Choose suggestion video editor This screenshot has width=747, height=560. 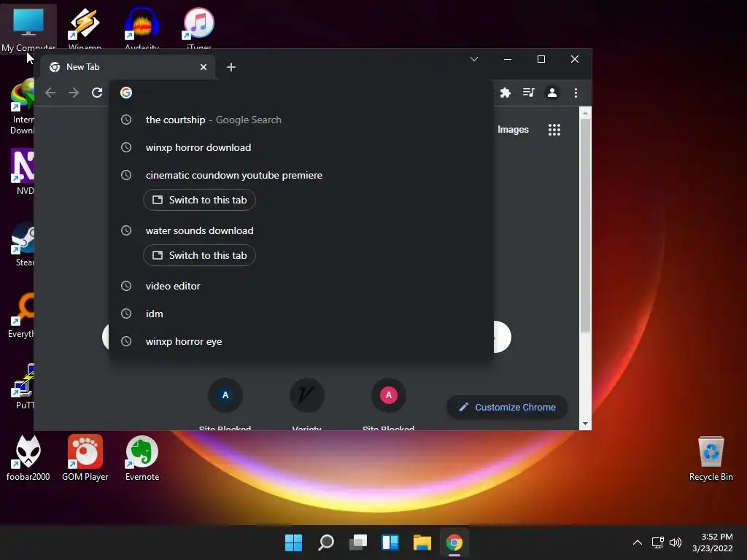(301, 286)
